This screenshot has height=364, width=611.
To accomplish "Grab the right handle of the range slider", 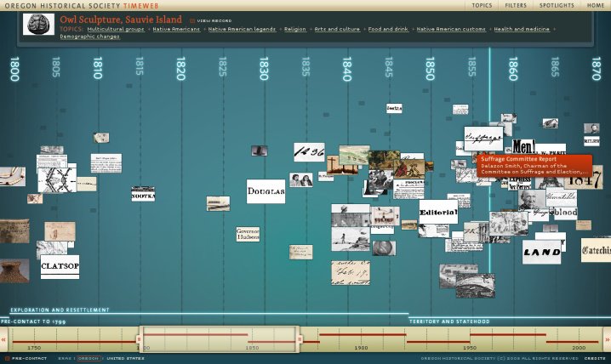I will tap(300, 339).
